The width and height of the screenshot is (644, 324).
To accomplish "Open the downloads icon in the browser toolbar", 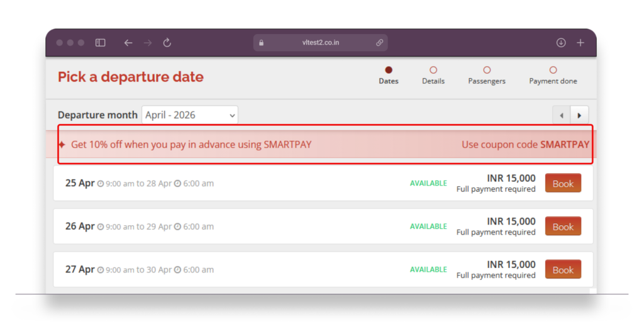I will point(561,43).
